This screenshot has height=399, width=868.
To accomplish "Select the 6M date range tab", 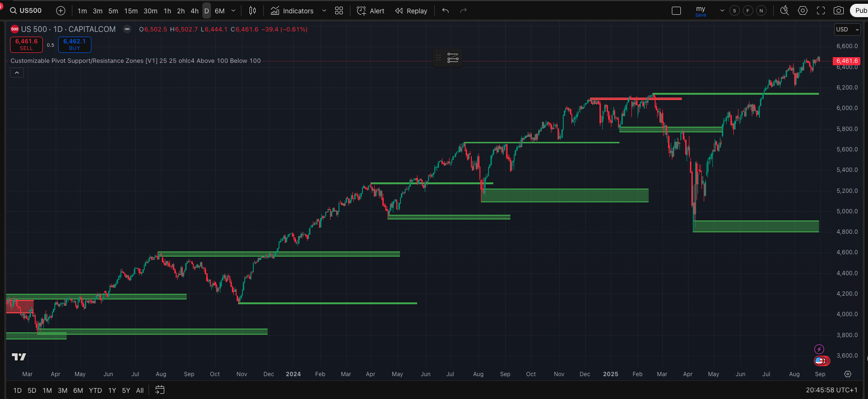I will [78, 390].
